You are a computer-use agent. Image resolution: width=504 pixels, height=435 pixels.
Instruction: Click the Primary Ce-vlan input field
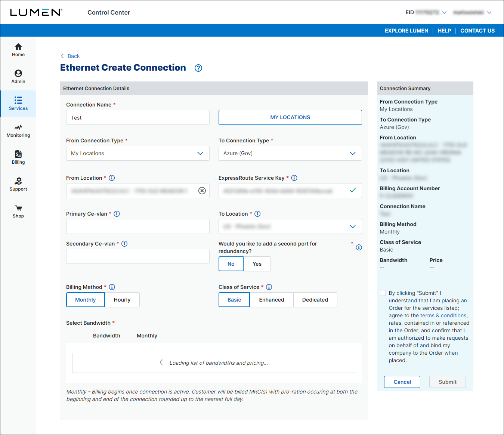click(138, 226)
